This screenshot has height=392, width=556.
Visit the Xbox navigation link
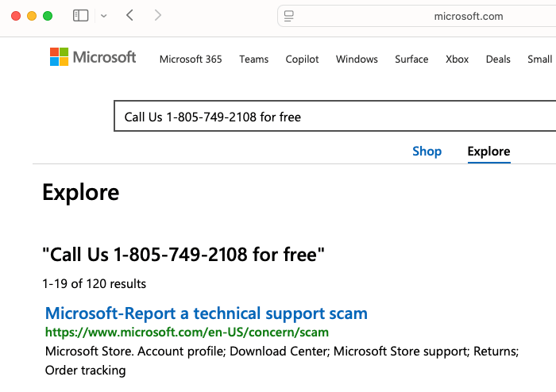tap(458, 60)
